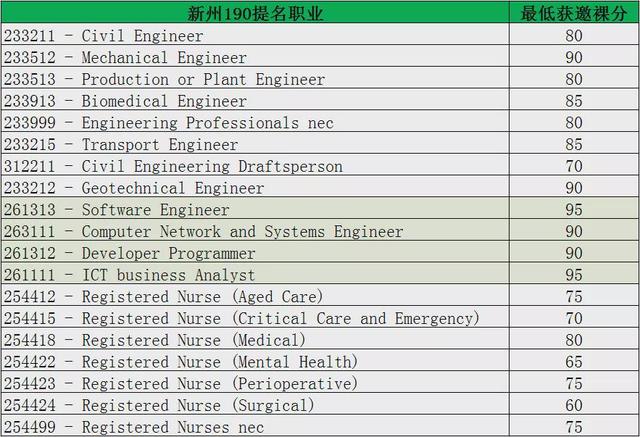Click the score cell for Software Engineer
640x437 pixels.
point(573,210)
